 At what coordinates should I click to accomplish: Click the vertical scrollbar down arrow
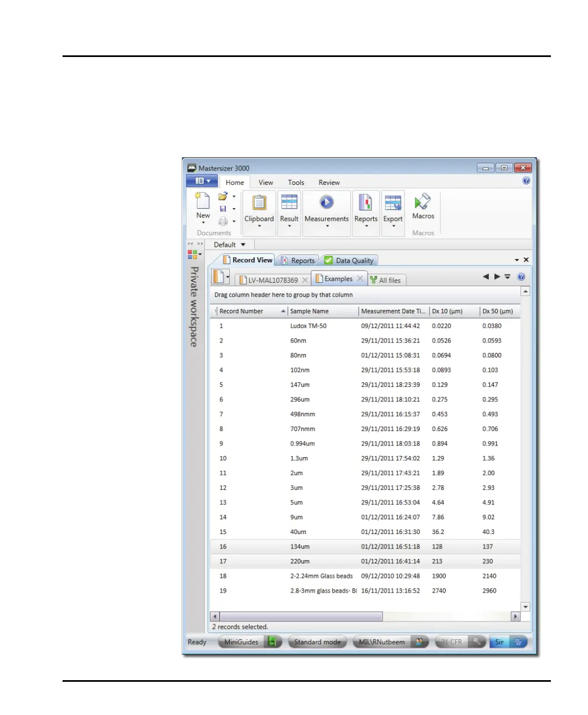[x=525, y=607]
